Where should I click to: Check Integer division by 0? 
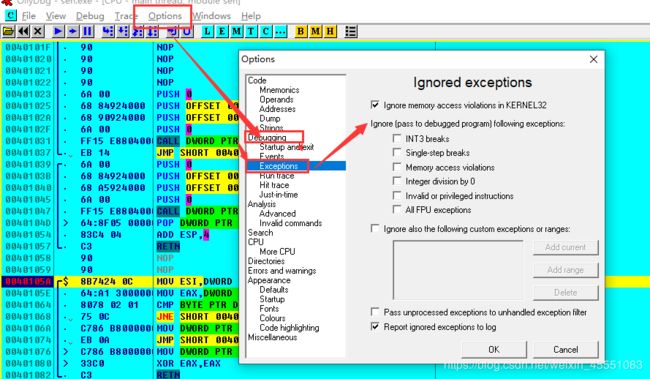[x=397, y=181]
